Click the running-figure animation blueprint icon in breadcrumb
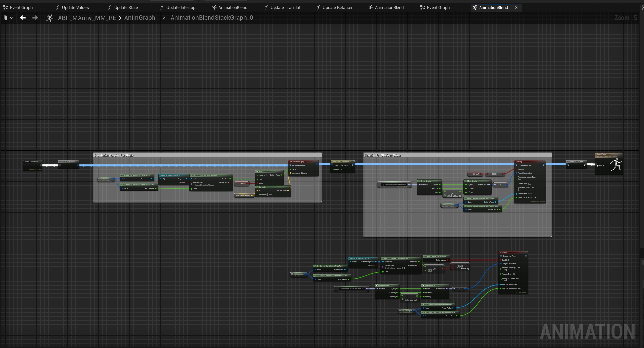The image size is (644, 348). [x=49, y=18]
